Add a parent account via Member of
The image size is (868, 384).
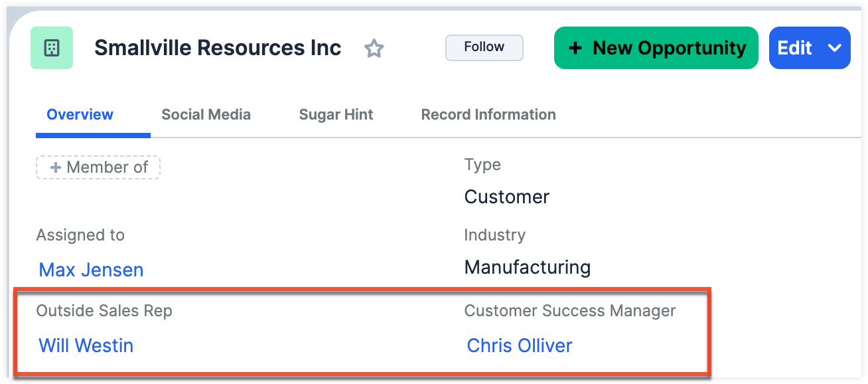click(x=98, y=167)
